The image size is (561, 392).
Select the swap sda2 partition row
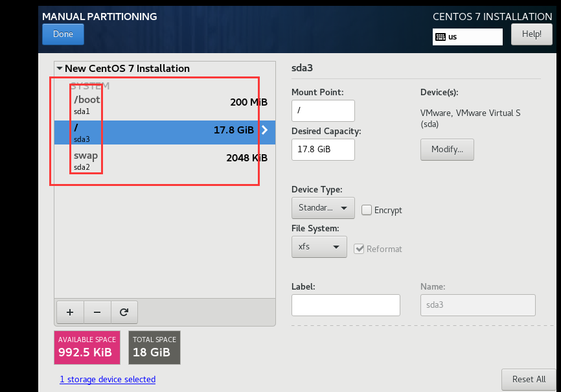pos(165,161)
